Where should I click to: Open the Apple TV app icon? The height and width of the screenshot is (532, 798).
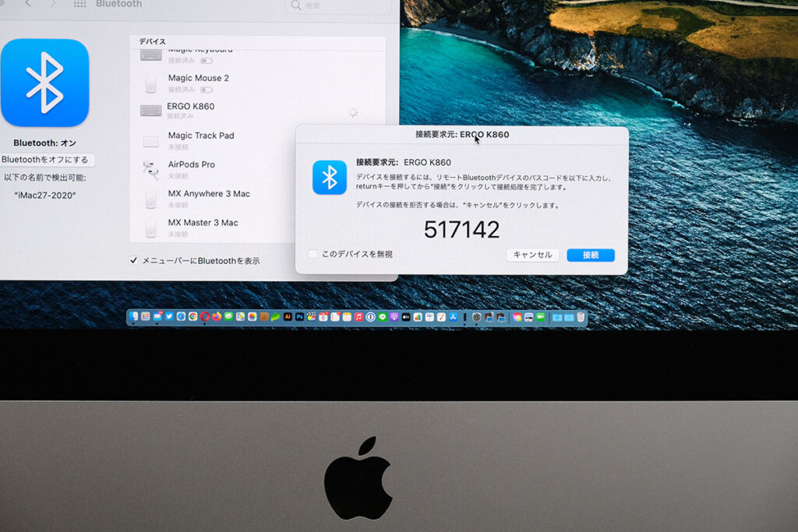[x=406, y=317]
